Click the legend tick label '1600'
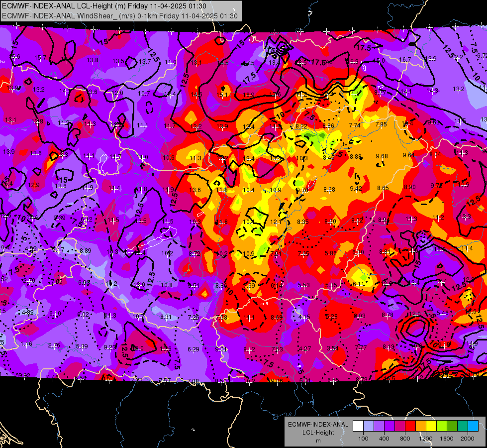 pos(447,439)
